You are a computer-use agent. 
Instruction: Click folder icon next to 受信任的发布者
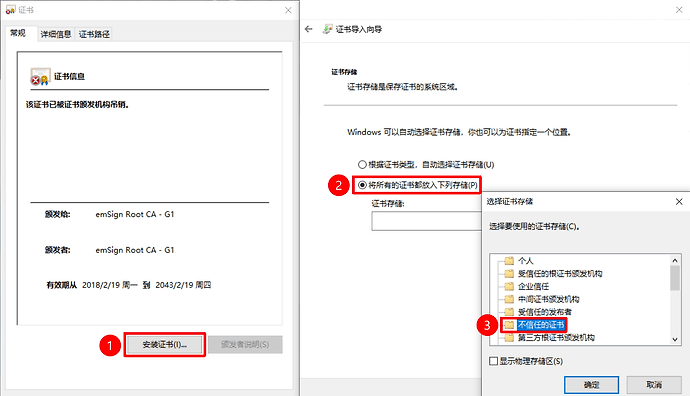[x=509, y=312]
